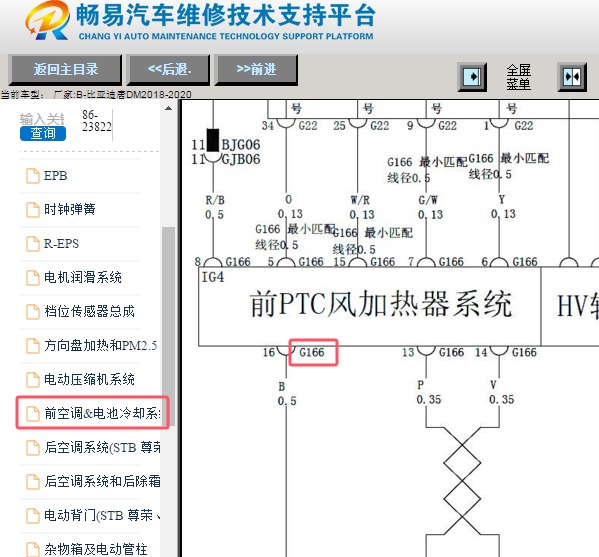The width and height of the screenshot is (599, 557).
Task: Click the document icon beside 杂物箱及电动管柱
Action: (33, 549)
